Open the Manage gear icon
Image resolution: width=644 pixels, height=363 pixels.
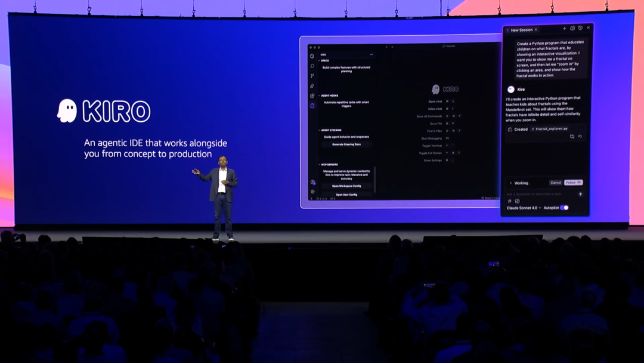coord(312,192)
